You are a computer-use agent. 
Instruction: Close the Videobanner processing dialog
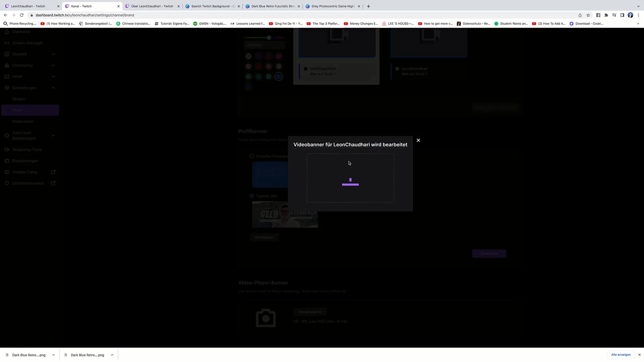[418, 140]
